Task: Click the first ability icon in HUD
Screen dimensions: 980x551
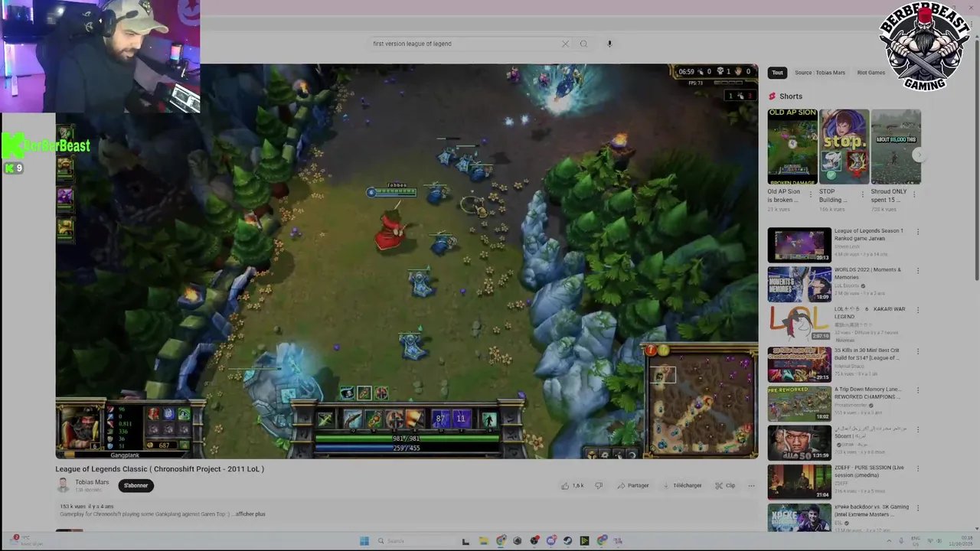Action: pos(352,419)
